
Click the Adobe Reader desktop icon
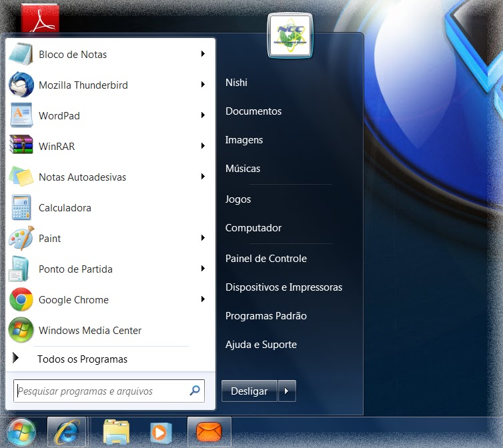click(40, 17)
